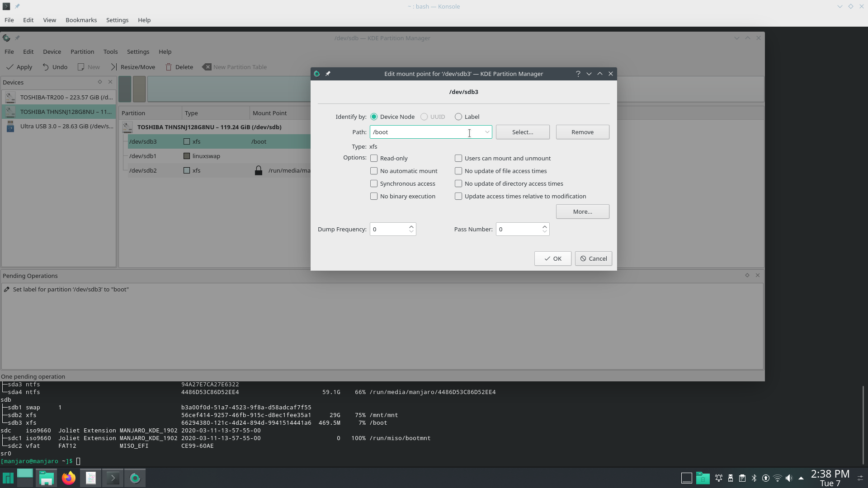Open the Konsole Bookmarks menu
868x488 pixels.
(x=81, y=20)
